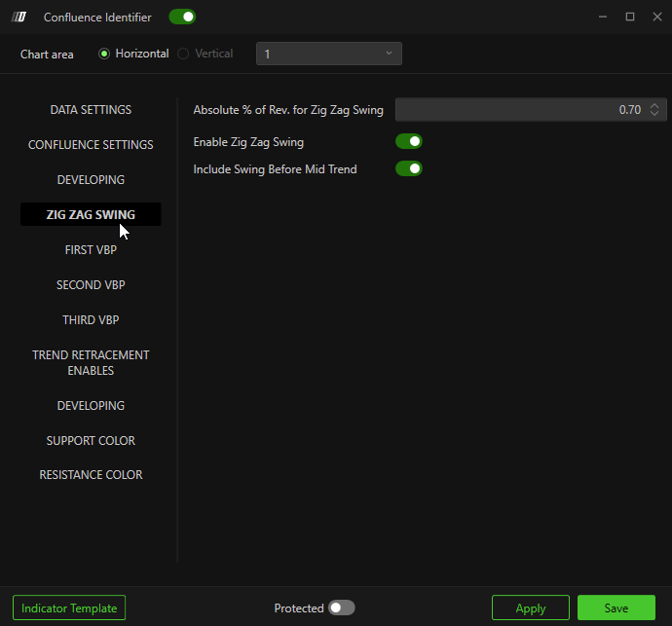Switch to the FIRST VBP section
This screenshot has height=626, width=672.
tap(91, 250)
